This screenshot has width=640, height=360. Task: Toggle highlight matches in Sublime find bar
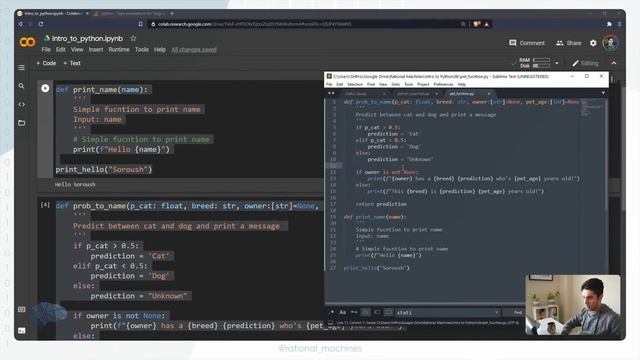389,313
